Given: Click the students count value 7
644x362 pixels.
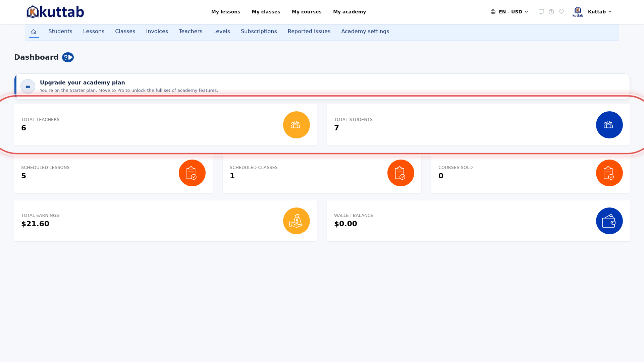Looking at the screenshot, I should pyautogui.click(x=336, y=128).
